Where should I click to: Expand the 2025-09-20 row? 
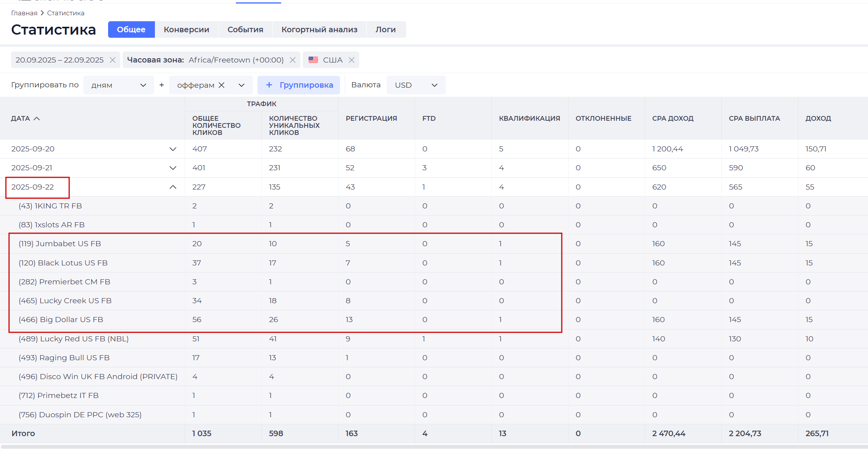point(173,149)
